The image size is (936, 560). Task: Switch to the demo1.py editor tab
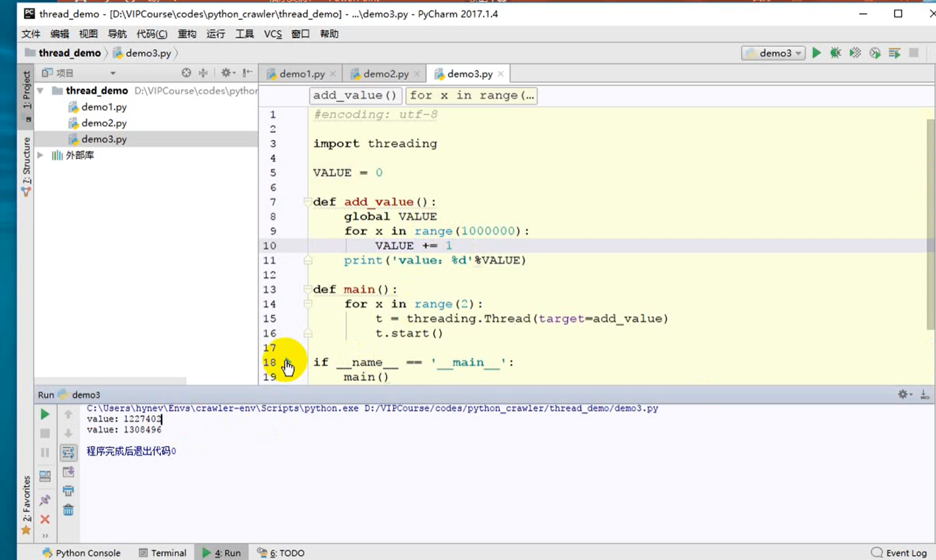point(302,74)
